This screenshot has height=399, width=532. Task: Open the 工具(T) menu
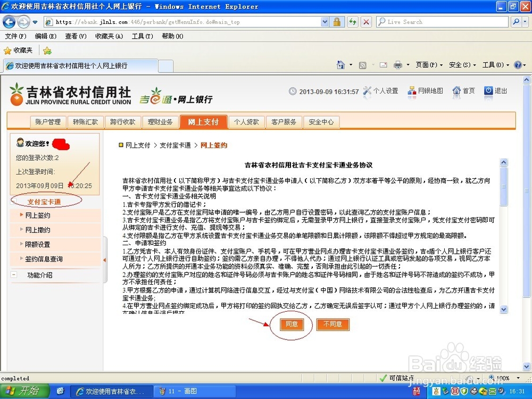(142, 36)
